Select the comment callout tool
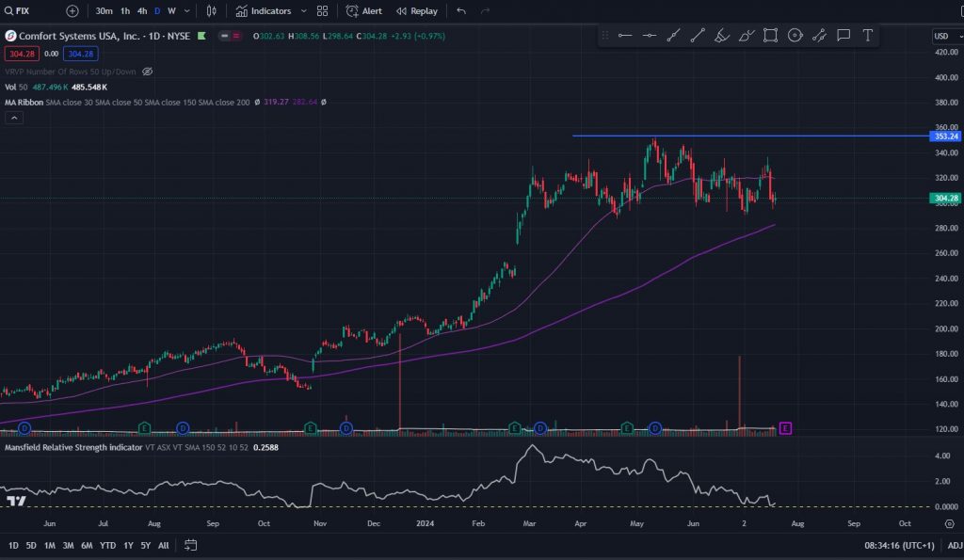The height and width of the screenshot is (560, 964). point(843,36)
